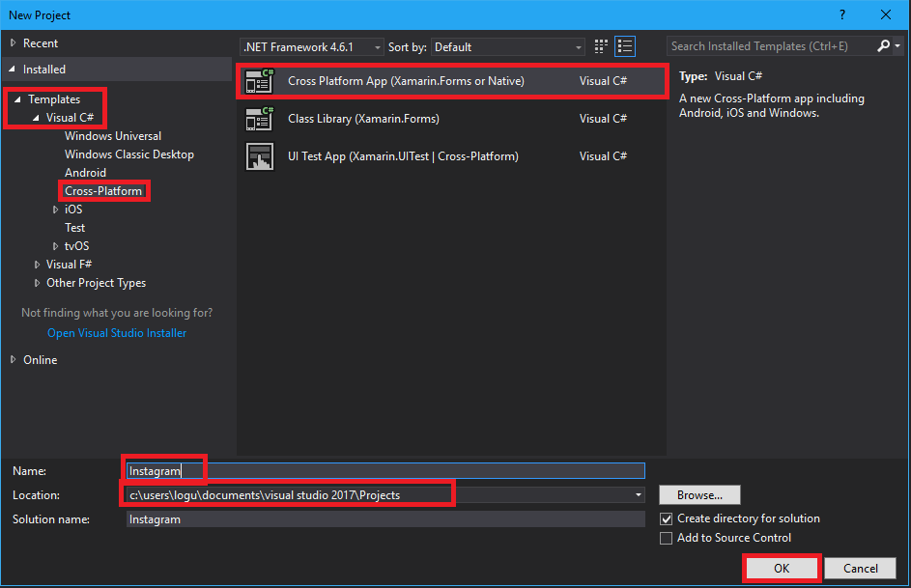Screen dimensions: 911x588
Task: Select Cross Platform App template icon
Action: point(259,81)
